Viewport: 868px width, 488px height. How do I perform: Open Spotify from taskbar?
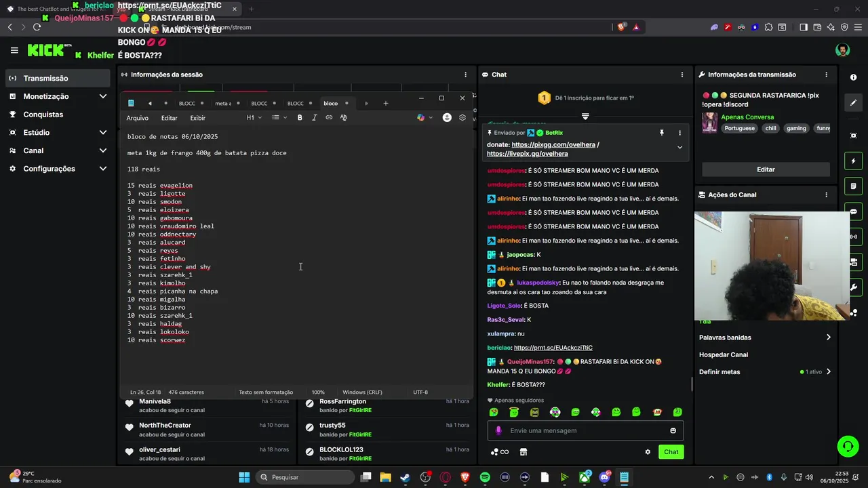(485, 477)
